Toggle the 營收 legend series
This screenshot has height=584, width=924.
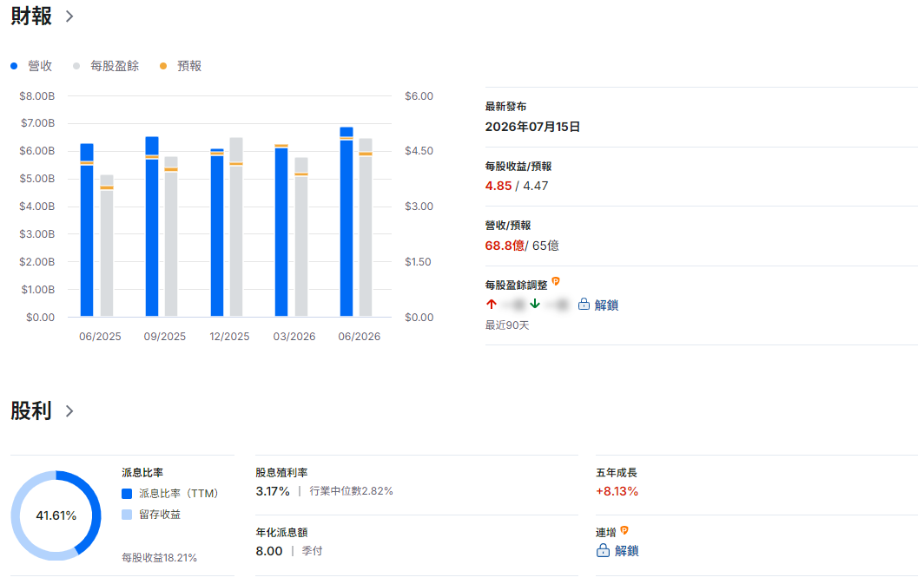(32, 66)
